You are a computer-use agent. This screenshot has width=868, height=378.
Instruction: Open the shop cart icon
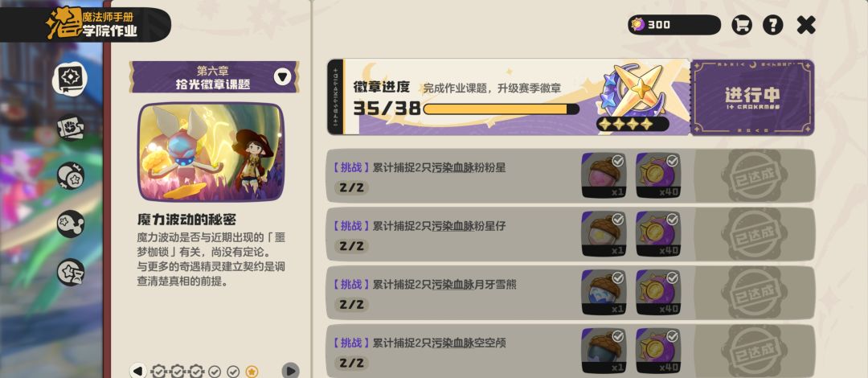coord(742,25)
